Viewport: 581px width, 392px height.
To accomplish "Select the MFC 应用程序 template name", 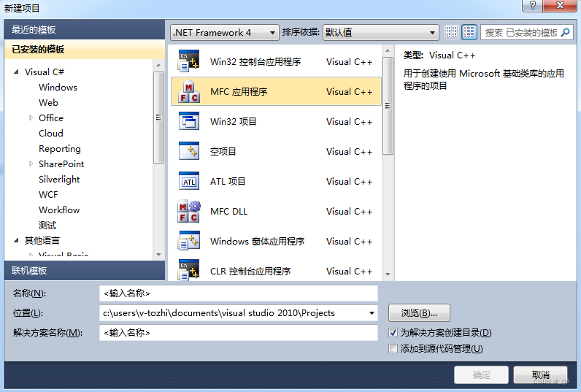I will (239, 91).
